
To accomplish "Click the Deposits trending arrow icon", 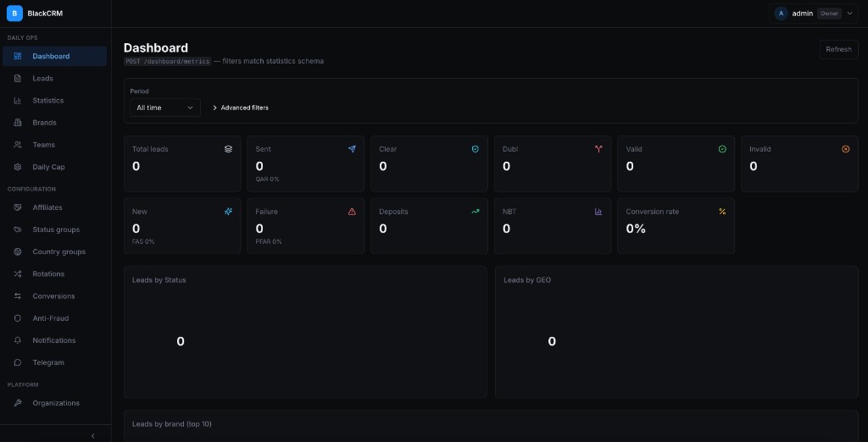I will click(475, 212).
